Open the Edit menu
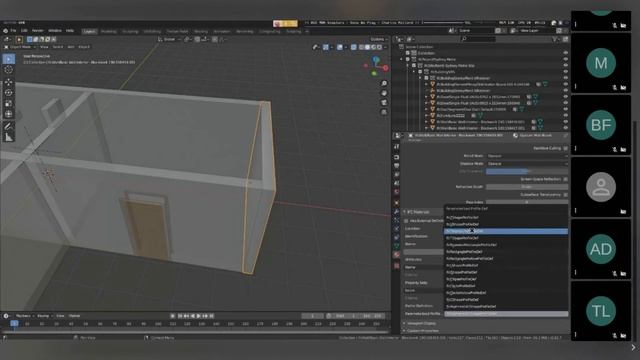Viewport: 640px width, 360px height. click(x=24, y=31)
